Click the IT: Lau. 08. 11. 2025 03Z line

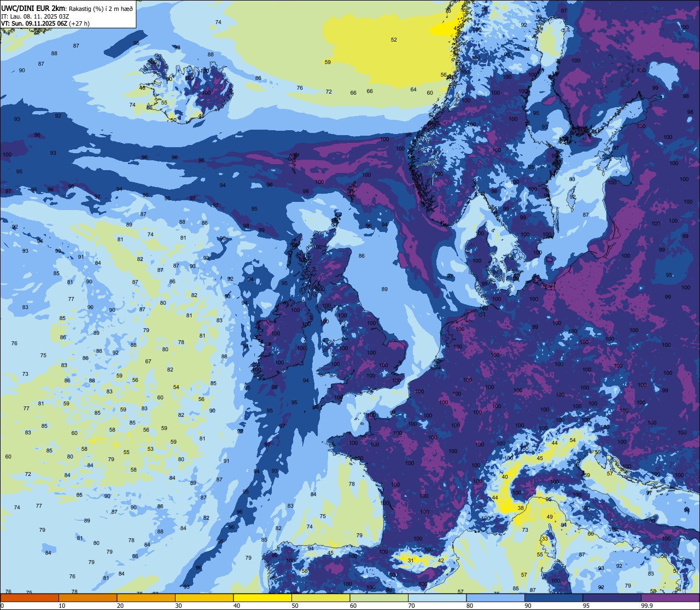pos(35,16)
